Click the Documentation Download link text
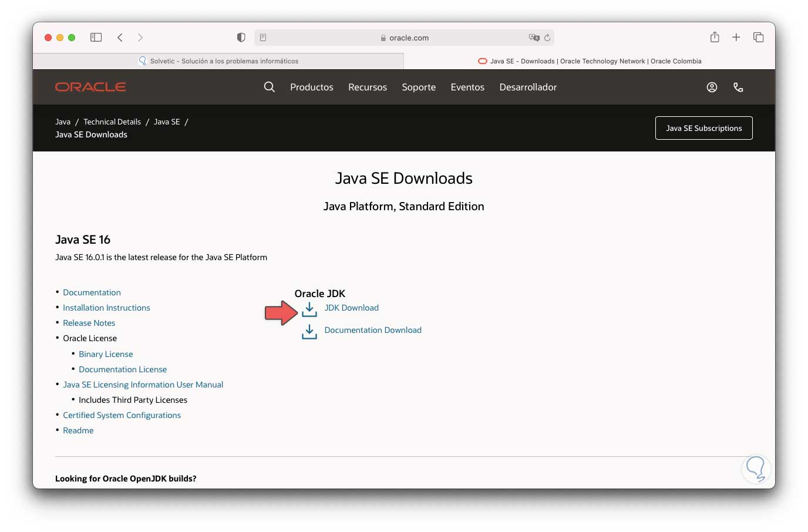 pyautogui.click(x=373, y=330)
